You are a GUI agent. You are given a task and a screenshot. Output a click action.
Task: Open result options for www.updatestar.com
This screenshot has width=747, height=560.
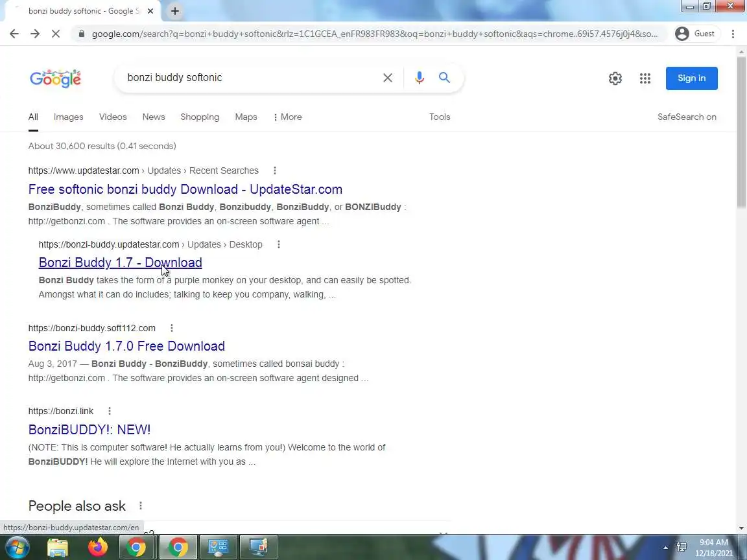[274, 170]
